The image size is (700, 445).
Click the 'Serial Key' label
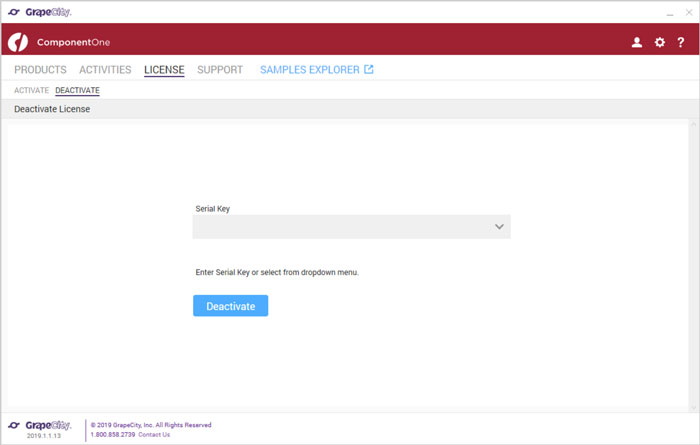pyautogui.click(x=212, y=208)
